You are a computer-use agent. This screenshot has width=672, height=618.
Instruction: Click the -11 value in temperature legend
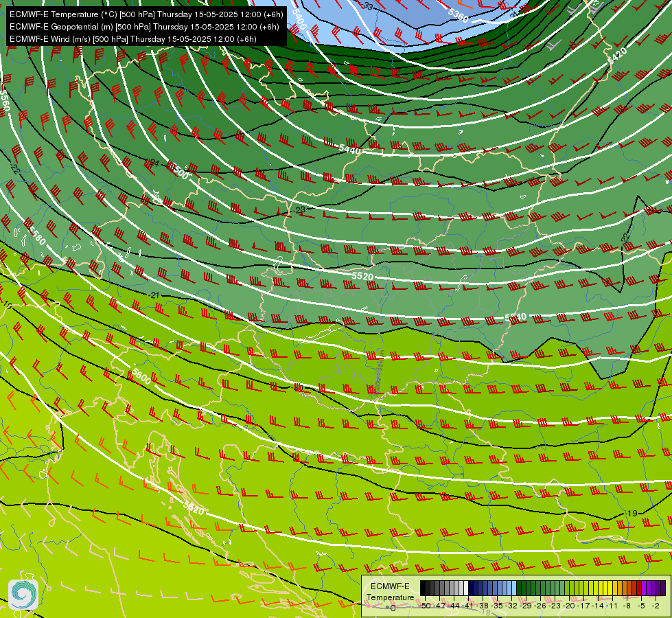click(x=612, y=606)
